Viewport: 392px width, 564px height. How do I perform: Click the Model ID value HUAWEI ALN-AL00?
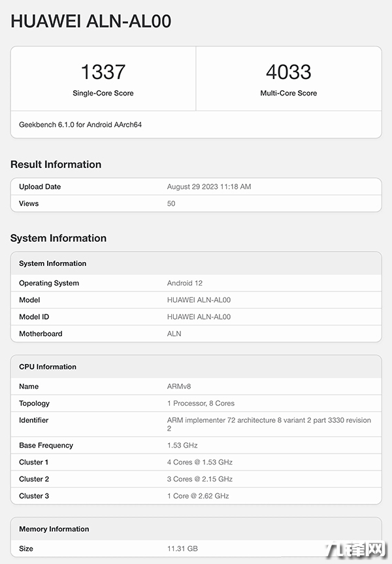[x=199, y=317]
